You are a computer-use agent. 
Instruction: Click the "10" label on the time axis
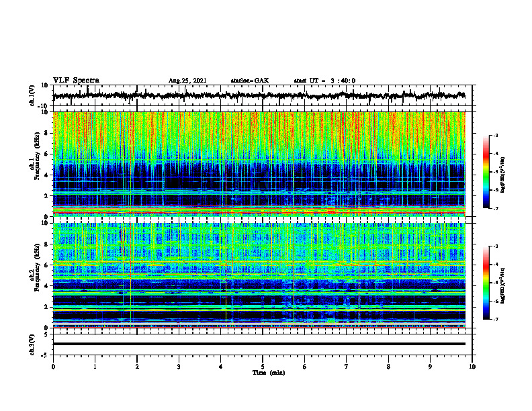[x=472, y=367]
